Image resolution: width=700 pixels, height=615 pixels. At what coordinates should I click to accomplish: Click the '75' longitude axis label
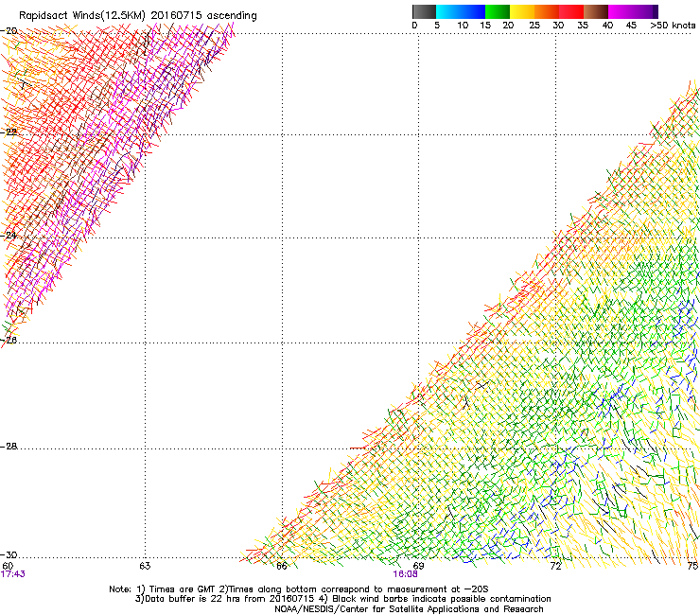click(692, 566)
